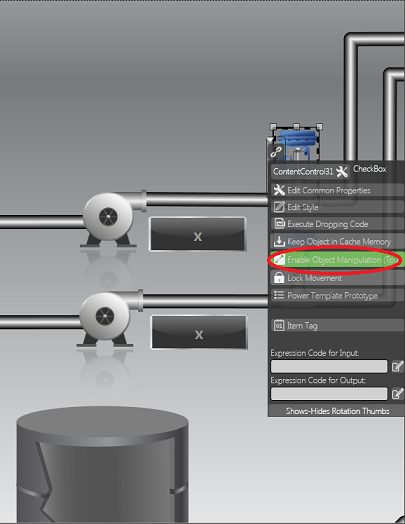Open the editor icon beside Input expression
The height and width of the screenshot is (524, 405).
(x=397, y=366)
